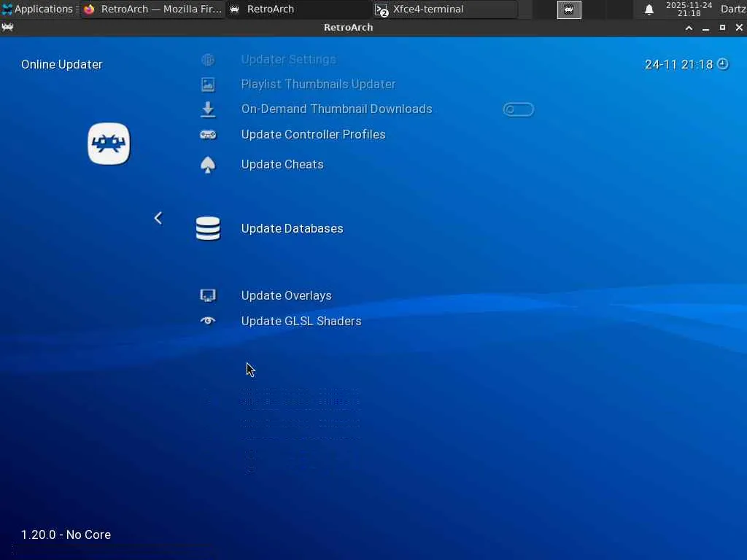The width and height of the screenshot is (747, 560).
Task: Click the globe icon beside Updater Settings
Action: point(208,60)
